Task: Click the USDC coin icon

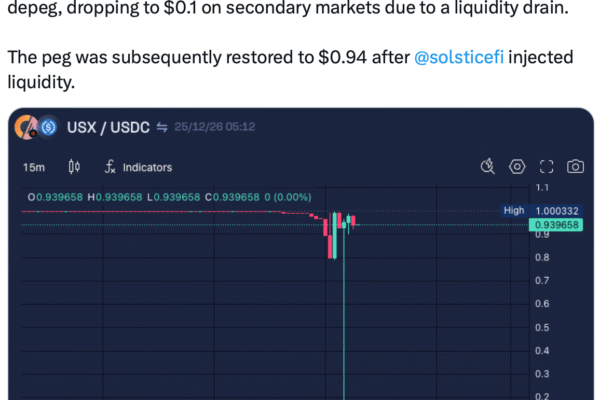Action: tap(48, 128)
